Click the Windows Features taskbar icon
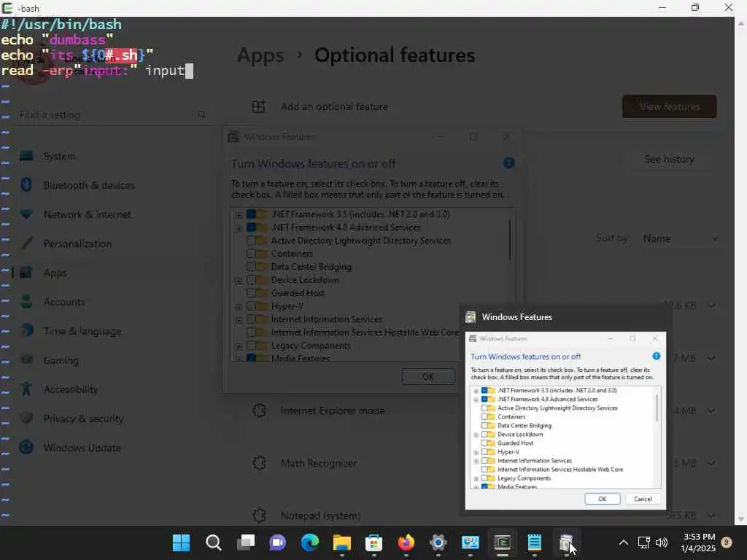The height and width of the screenshot is (560, 747). [566, 542]
